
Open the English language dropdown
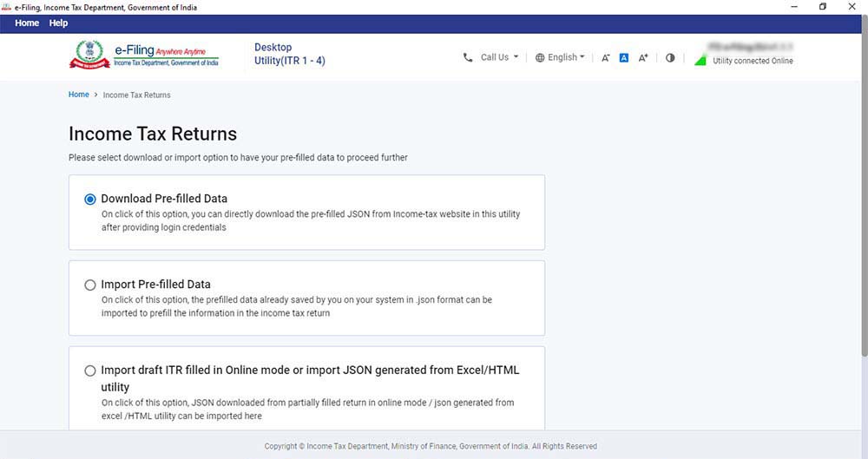tap(566, 57)
